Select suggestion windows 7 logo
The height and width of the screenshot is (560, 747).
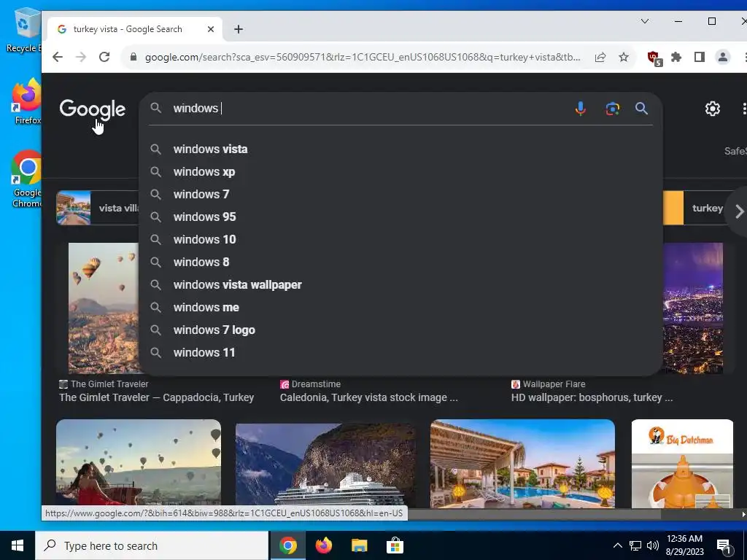(401, 330)
